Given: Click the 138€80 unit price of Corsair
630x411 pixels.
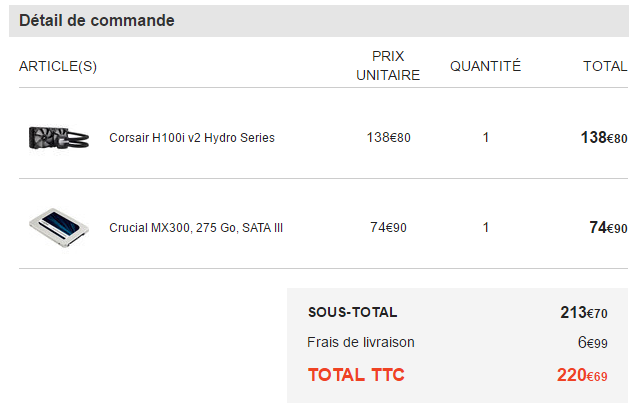Looking at the screenshot, I should point(389,137).
